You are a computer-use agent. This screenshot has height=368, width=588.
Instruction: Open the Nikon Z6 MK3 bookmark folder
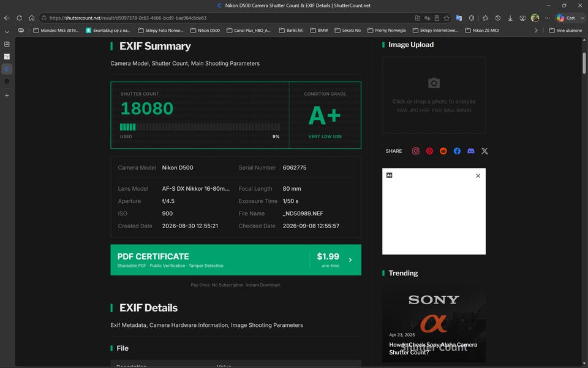(482, 31)
